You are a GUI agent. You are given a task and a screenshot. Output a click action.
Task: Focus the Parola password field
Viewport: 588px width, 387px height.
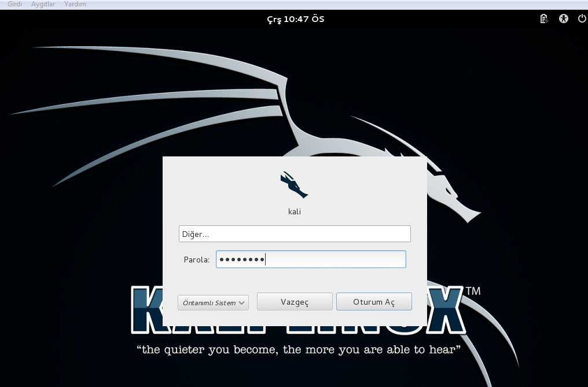(x=311, y=260)
